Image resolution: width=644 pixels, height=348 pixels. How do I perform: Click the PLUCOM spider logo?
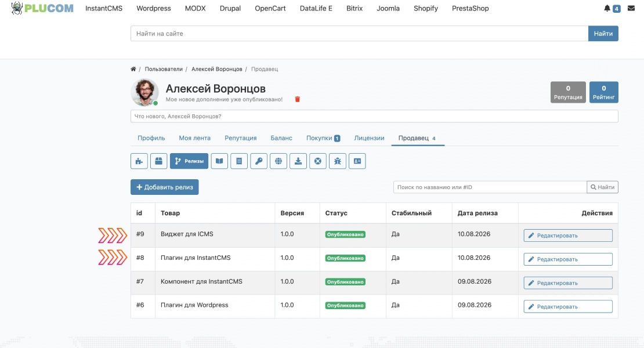42,8
